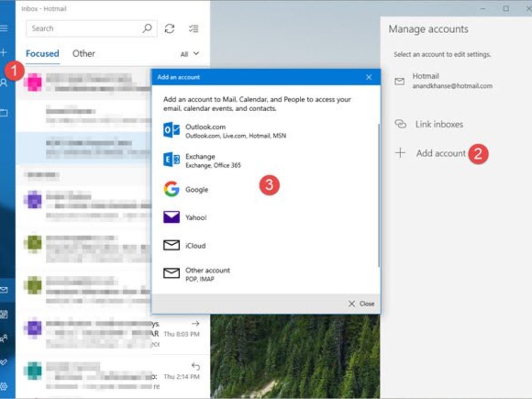This screenshot has height=399, width=532.
Task: Click the new mail plus icon
Action: click(4, 52)
